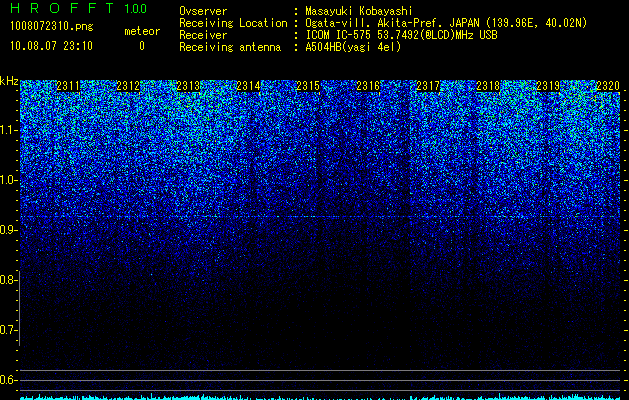Click the 0.8 frequency axis label
Image resolution: width=629 pixels, height=400 pixels.
(8, 280)
